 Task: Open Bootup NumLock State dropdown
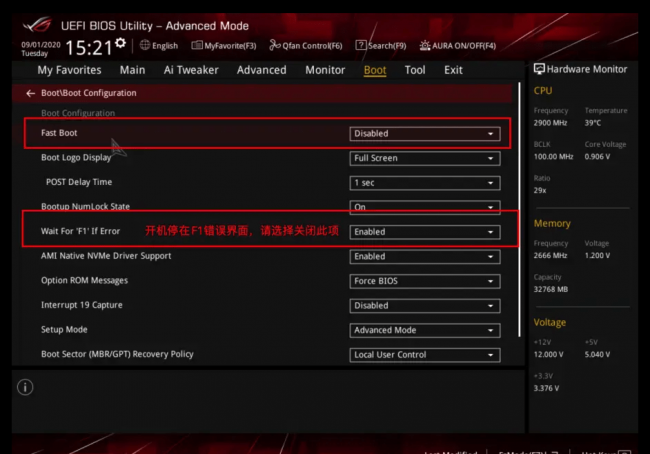(425, 207)
